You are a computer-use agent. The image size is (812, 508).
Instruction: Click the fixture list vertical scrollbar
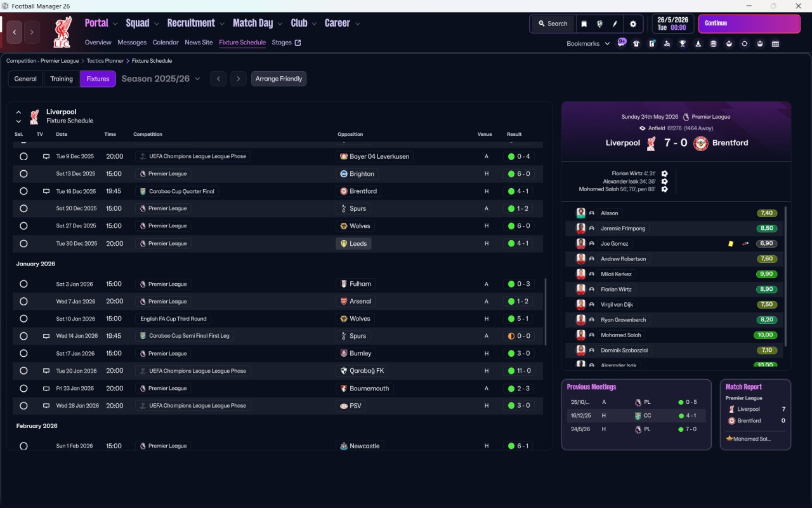click(546, 311)
